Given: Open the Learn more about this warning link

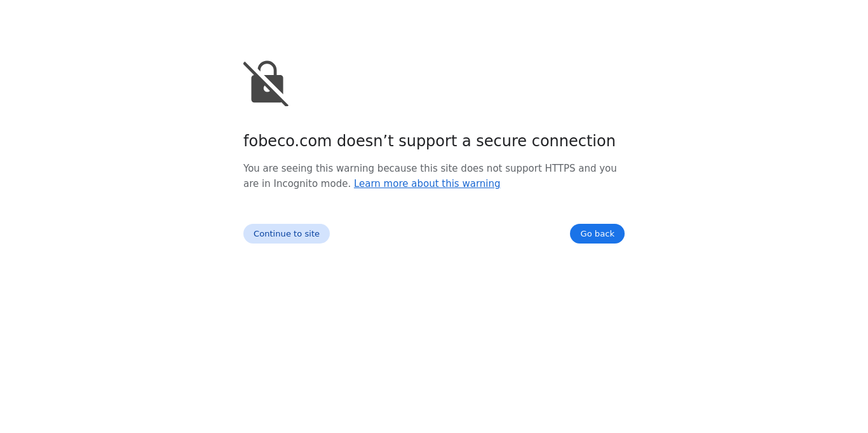Looking at the screenshot, I should tap(427, 184).
